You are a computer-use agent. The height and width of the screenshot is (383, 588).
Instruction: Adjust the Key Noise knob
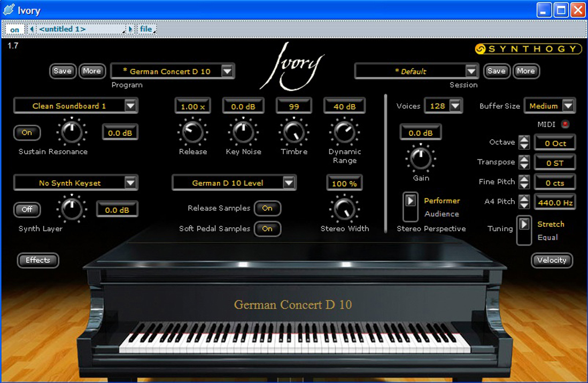tap(243, 133)
